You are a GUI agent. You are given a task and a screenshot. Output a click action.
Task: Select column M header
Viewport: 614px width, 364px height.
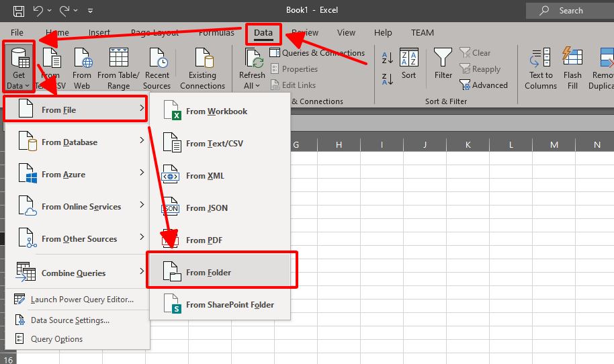point(554,145)
